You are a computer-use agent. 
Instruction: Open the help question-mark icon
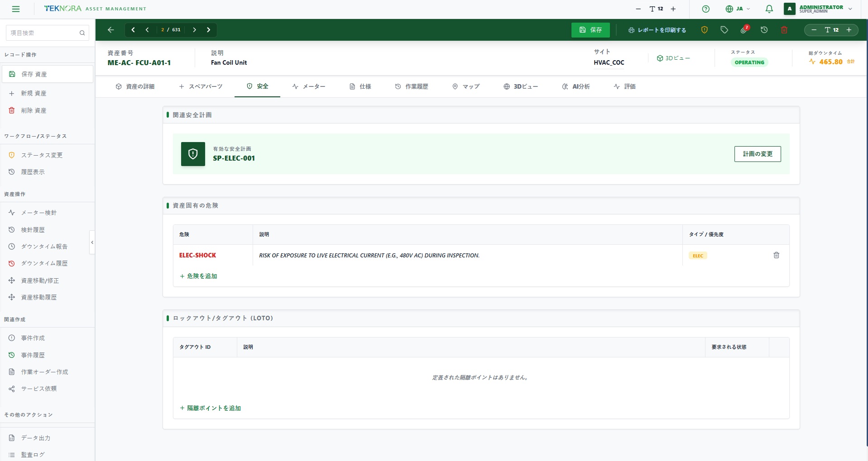coord(705,9)
